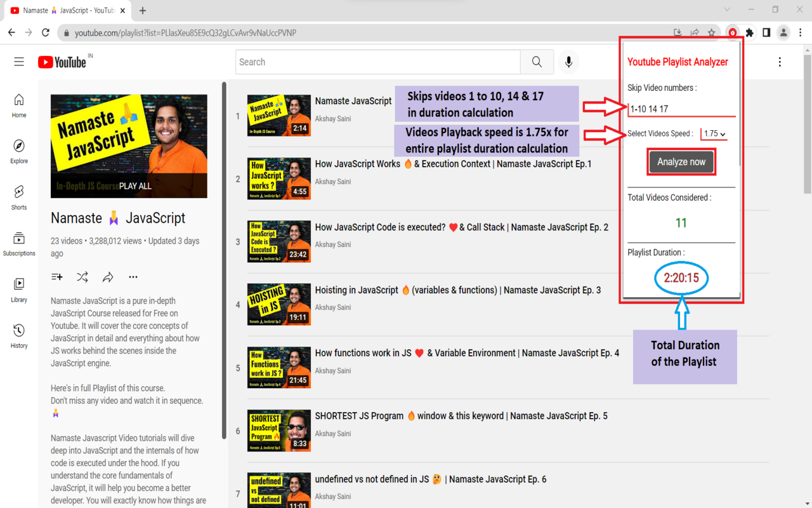Open a new browser tab
812x508 pixels.
[x=143, y=10]
